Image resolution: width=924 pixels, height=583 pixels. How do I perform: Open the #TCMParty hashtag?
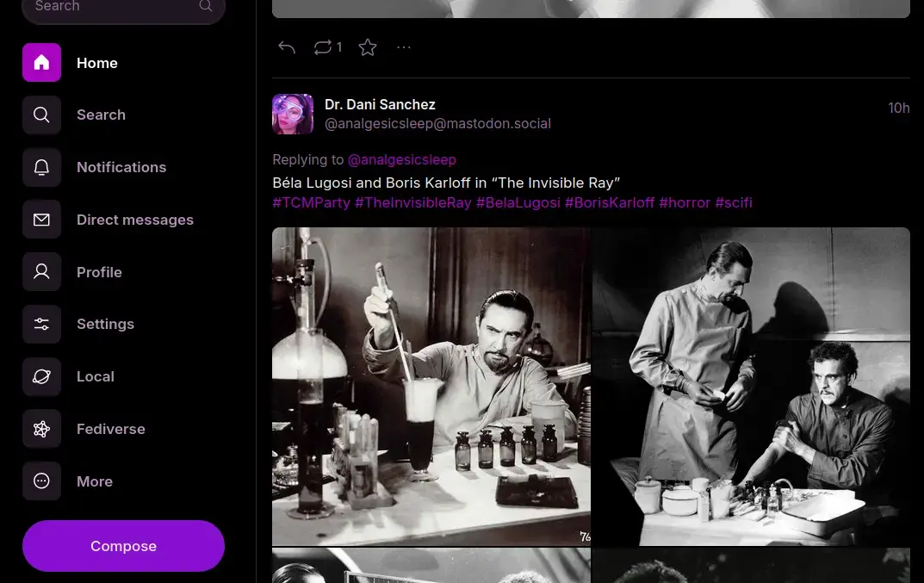[311, 202]
